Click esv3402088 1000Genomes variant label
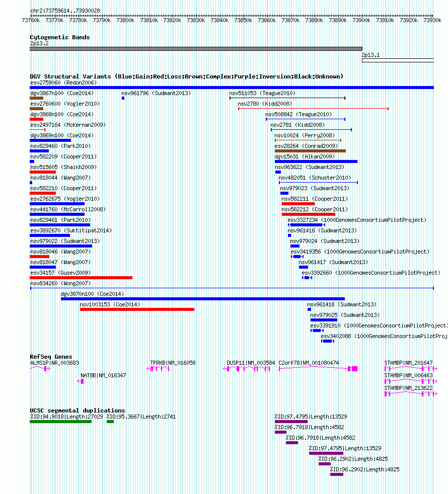448x494 pixels. [x=384, y=336]
